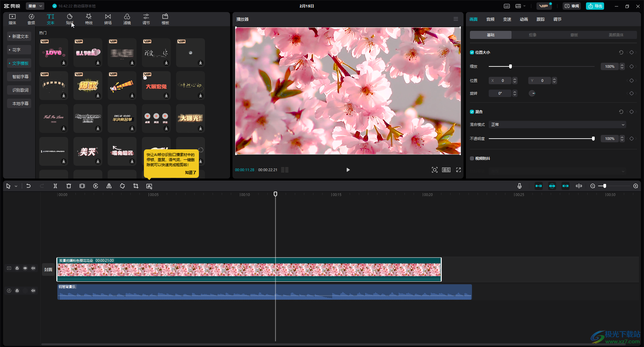Open the 菜单 dropdown menu

pos(35,6)
